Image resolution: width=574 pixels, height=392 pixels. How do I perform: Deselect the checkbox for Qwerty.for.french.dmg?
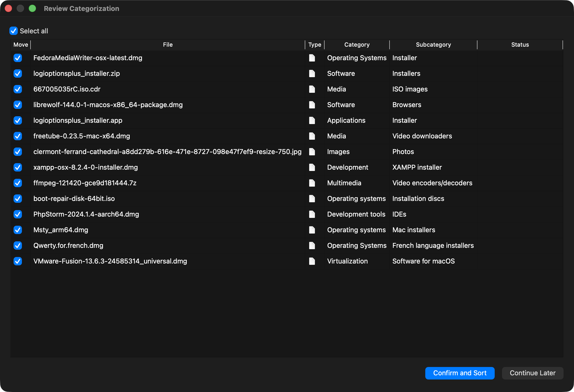pyautogui.click(x=18, y=246)
